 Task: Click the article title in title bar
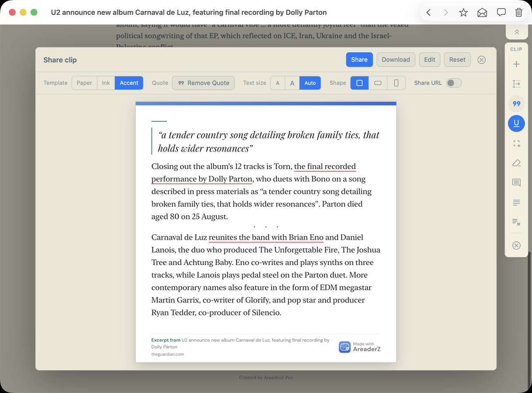[x=189, y=13]
